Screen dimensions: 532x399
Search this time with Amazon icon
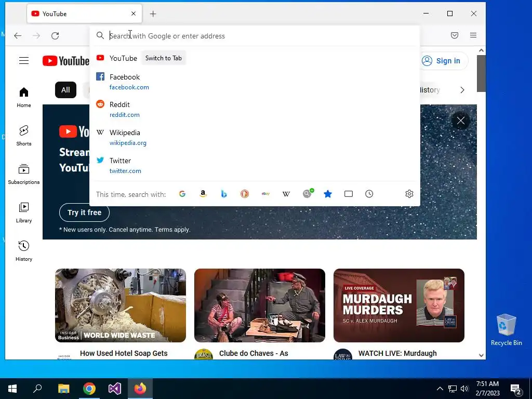coord(203,194)
